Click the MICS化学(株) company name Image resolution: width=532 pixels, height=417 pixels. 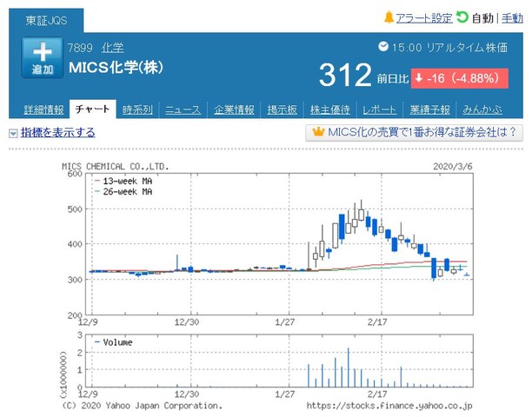point(116,67)
